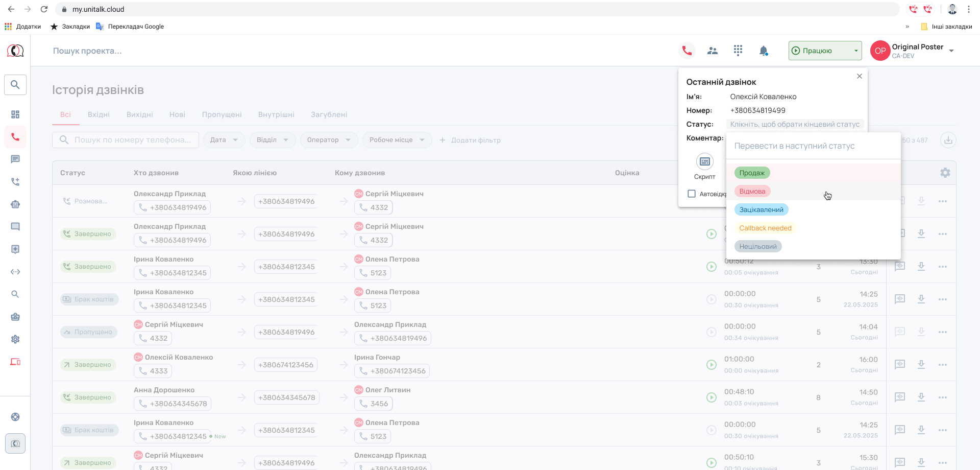Open the Відділ filter dropdown
The image size is (980, 470).
pos(273,140)
